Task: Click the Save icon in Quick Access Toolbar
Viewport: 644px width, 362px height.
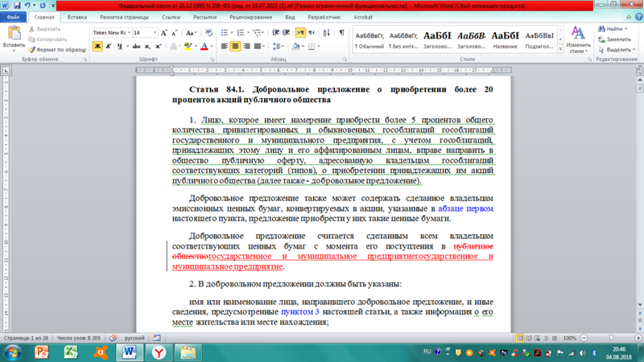Action: coord(18,5)
